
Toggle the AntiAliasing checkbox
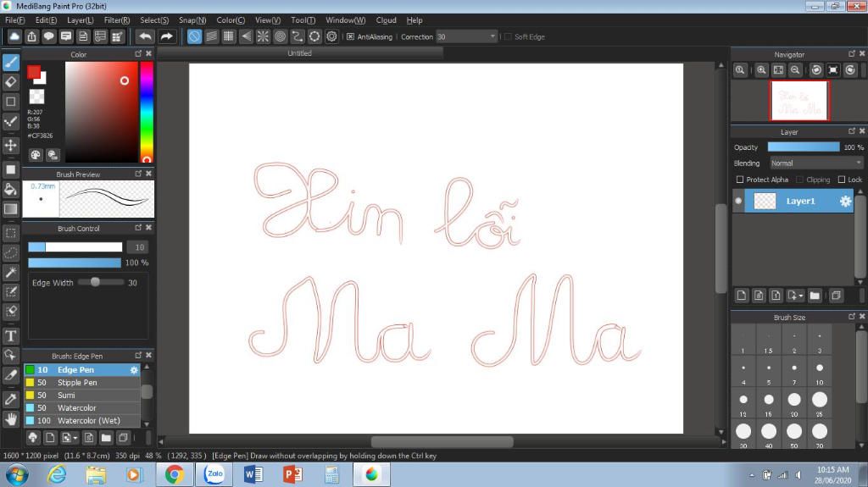[x=350, y=36]
